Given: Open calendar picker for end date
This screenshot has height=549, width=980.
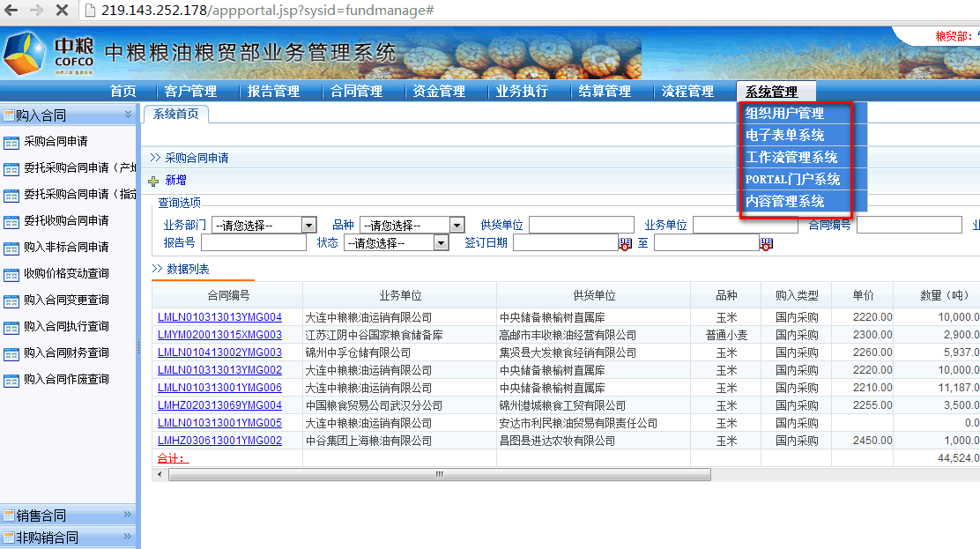Looking at the screenshot, I should 766,244.
